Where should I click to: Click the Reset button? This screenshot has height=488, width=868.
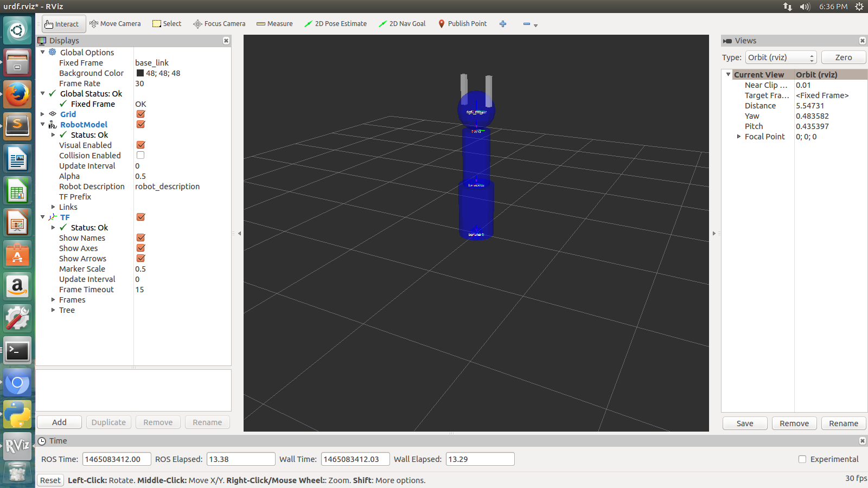point(50,480)
